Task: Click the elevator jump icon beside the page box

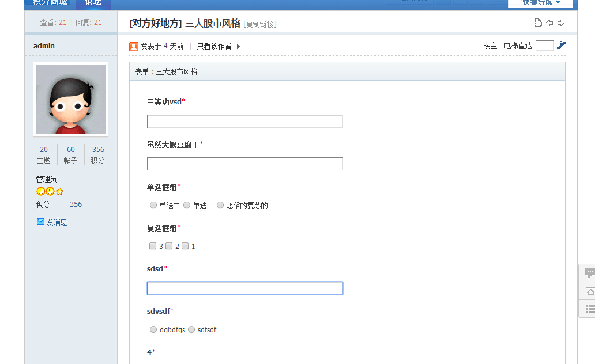Action: (x=562, y=45)
